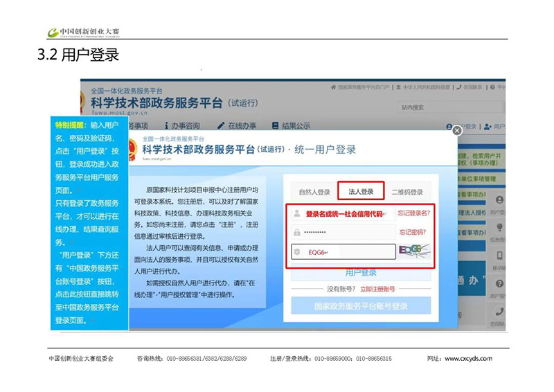The image size is (554, 392).
Task: Click the 站内搜索 search box
Action: coord(449,107)
